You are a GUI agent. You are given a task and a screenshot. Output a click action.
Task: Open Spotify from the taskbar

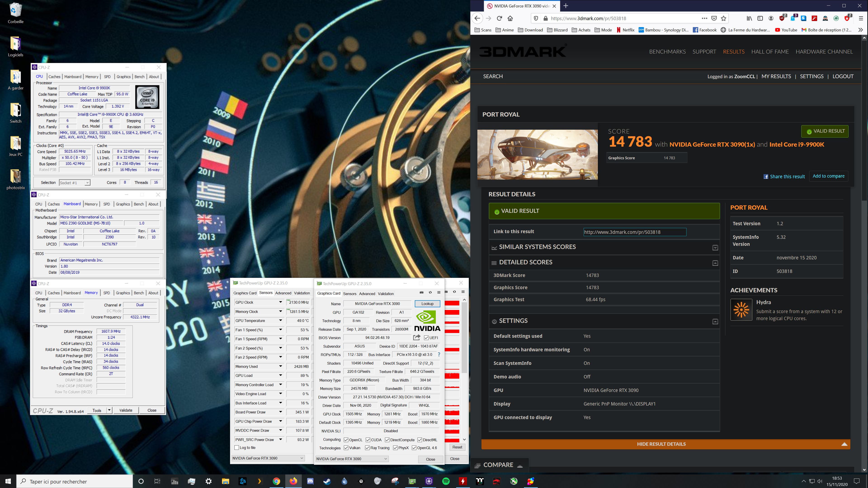click(x=446, y=481)
